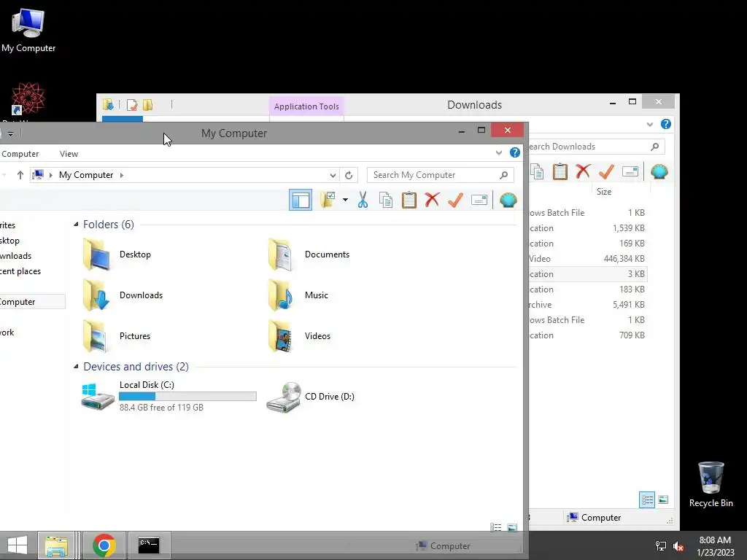Expand the ribbon chevron in My Computer window
The height and width of the screenshot is (560, 747).
tap(499, 153)
